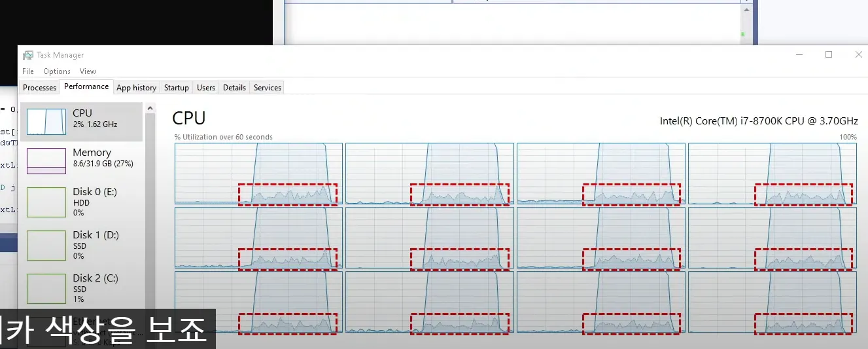Switch to the Details tab
This screenshot has height=349, width=868.
click(234, 88)
